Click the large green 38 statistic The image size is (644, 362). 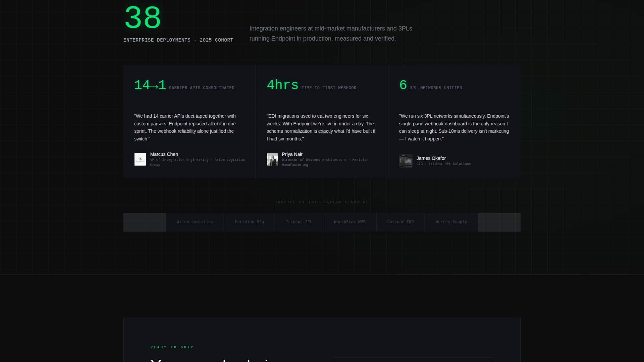pyautogui.click(x=143, y=18)
